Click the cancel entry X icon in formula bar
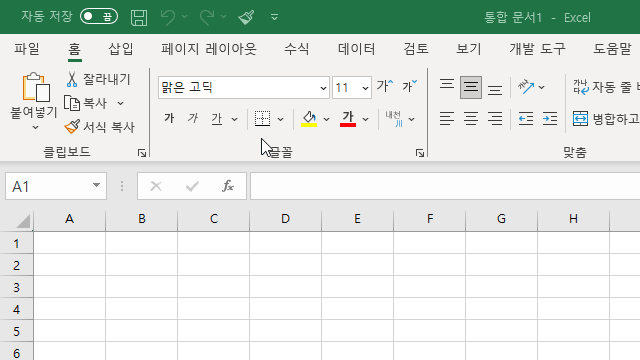This screenshot has width=640, height=360. (156, 187)
